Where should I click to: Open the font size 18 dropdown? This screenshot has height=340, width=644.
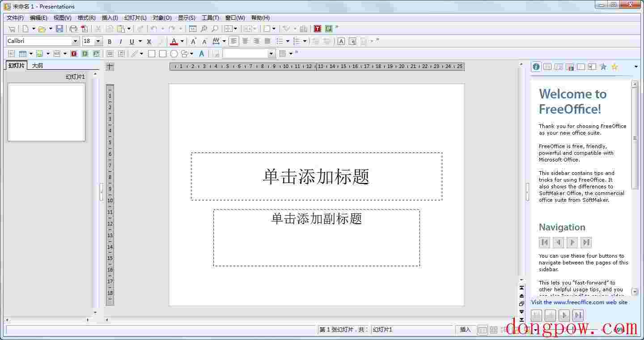(x=98, y=41)
